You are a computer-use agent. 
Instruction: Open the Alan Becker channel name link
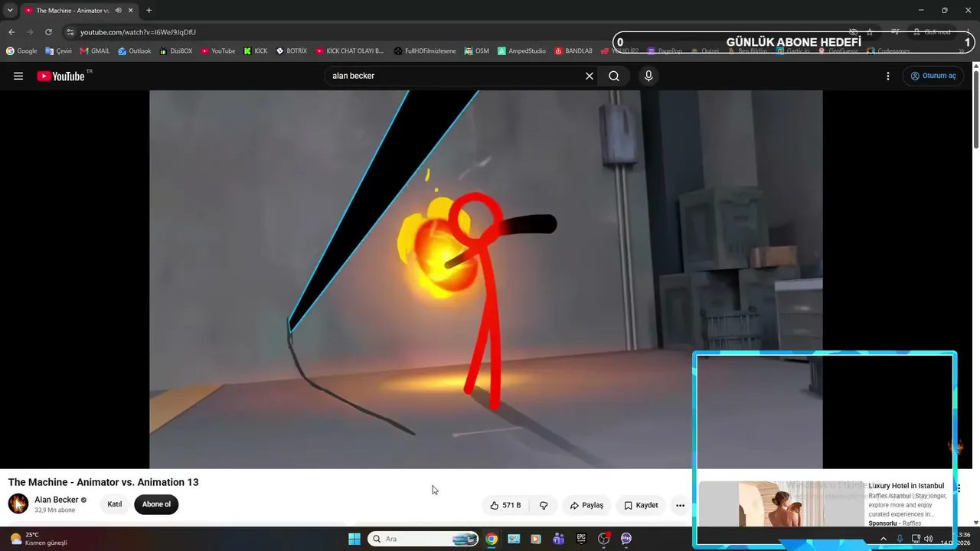point(56,500)
